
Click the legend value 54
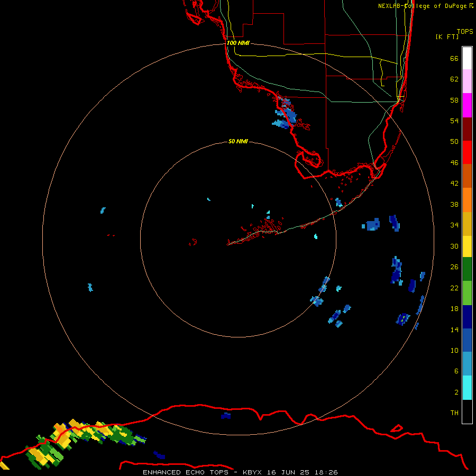[454, 121]
